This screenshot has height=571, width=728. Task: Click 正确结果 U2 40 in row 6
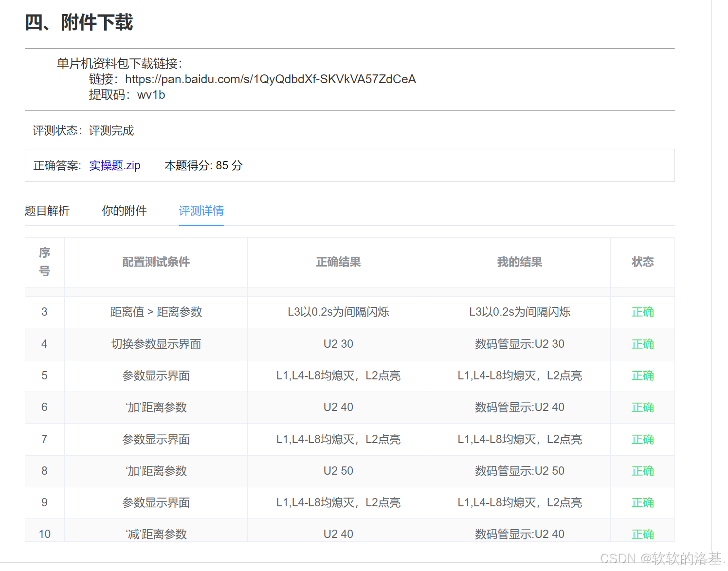338,407
